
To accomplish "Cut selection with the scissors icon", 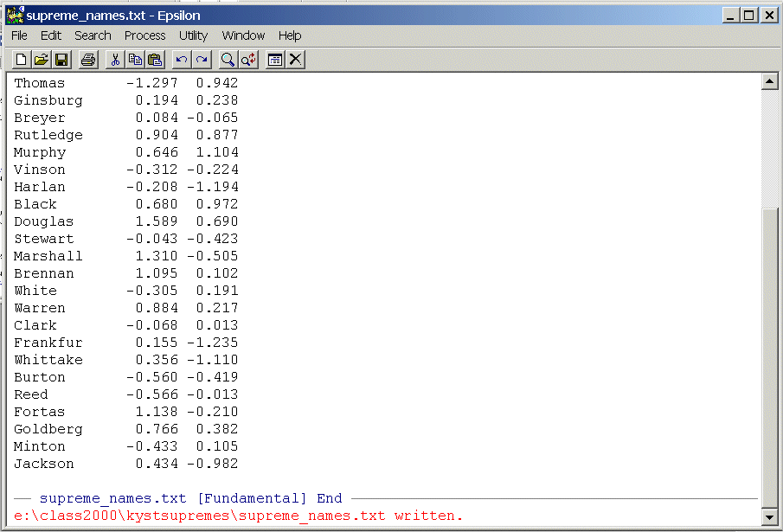I will [x=114, y=60].
